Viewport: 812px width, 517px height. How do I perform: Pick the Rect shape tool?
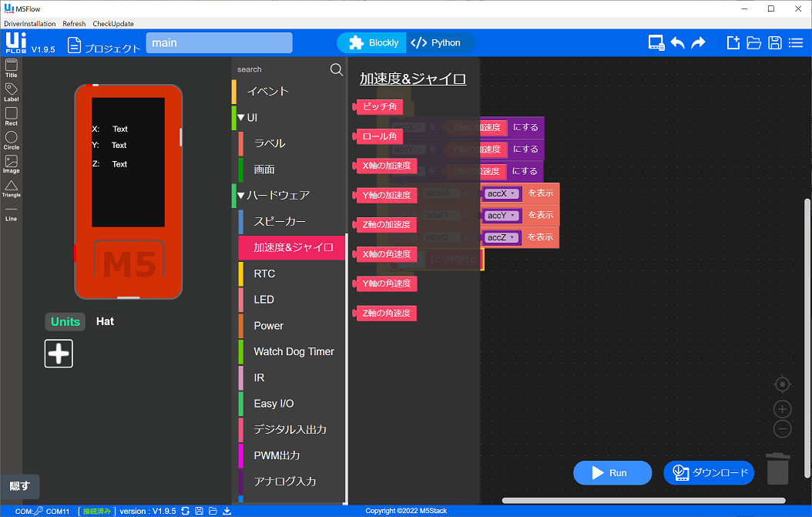point(11,116)
